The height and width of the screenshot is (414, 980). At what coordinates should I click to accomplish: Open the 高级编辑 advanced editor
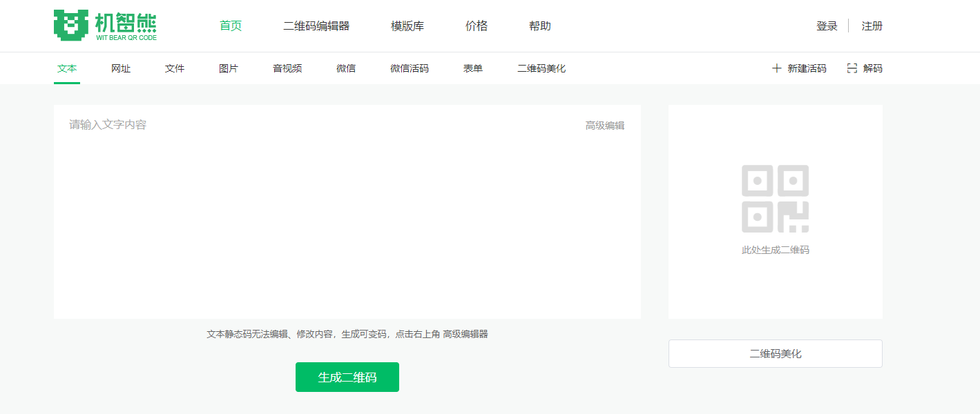(x=604, y=125)
